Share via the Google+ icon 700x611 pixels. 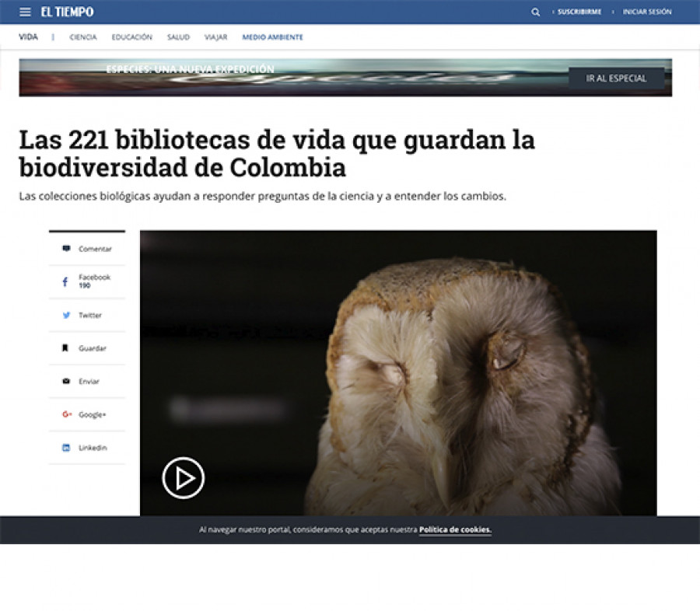click(67, 414)
